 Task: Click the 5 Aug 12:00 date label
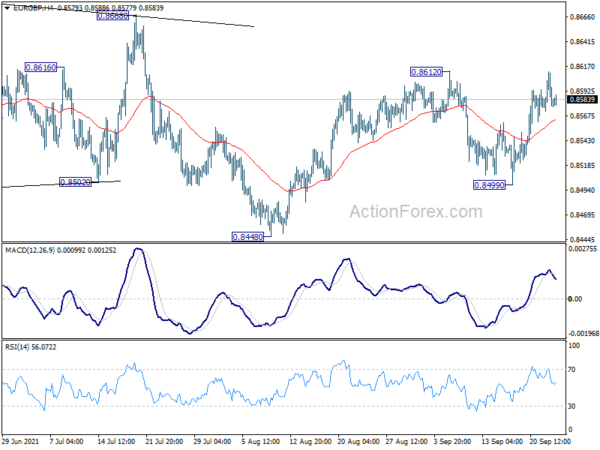[261, 441]
